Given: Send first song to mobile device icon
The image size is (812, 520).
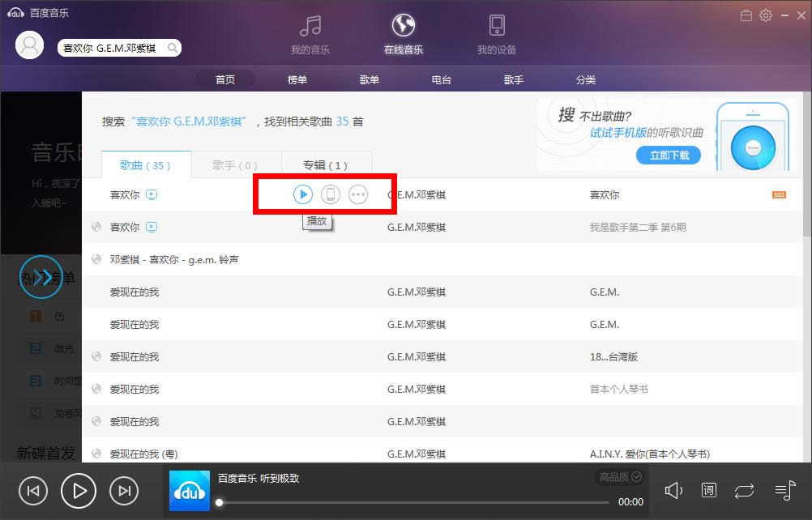Looking at the screenshot, I should coord(331,194).
